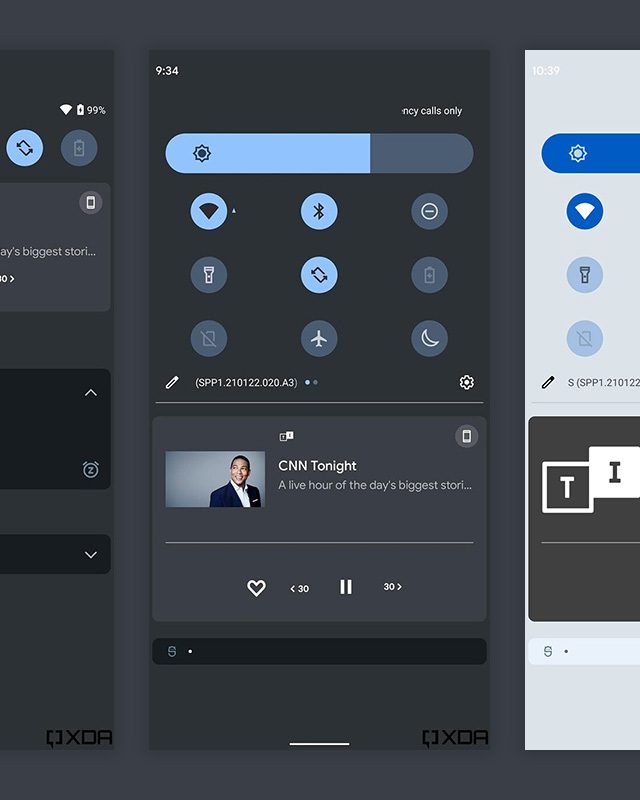Tap Wi-Fi status icon in left panel
The width and height of the screenshot is (640, 800).
pyautogui.click(x=66, y=110)
